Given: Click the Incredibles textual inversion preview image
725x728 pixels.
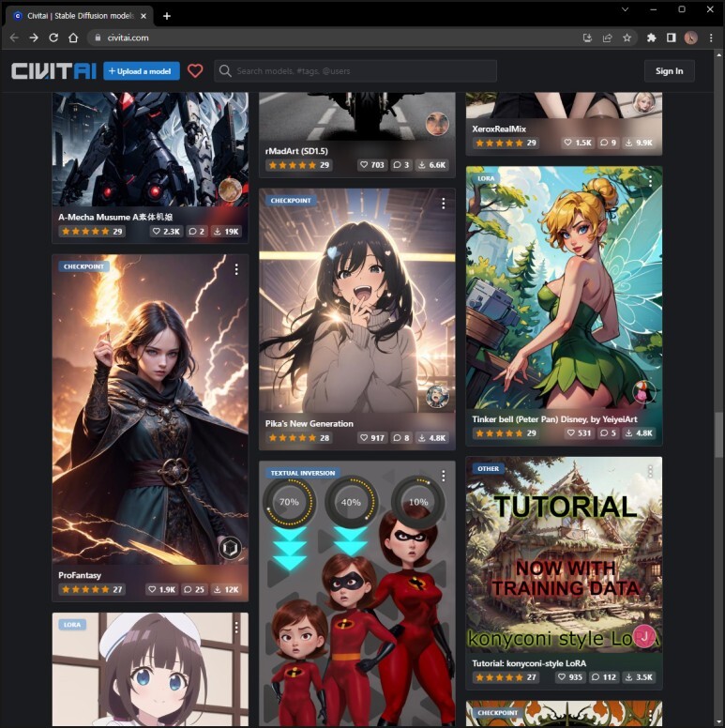Looking at the screenshot, I should (x=357, y=594).
